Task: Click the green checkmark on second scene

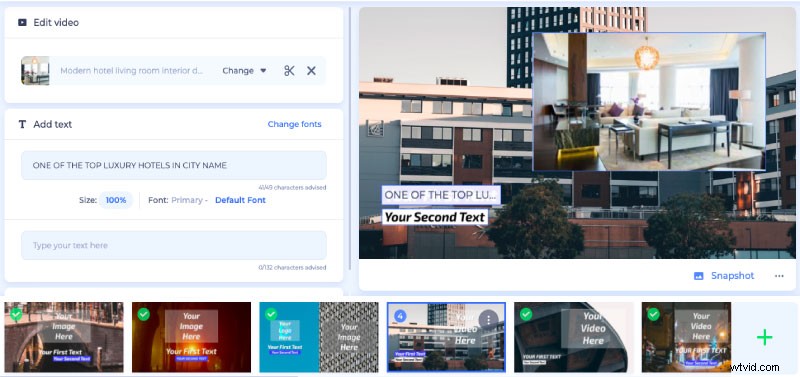Action: 144,314
